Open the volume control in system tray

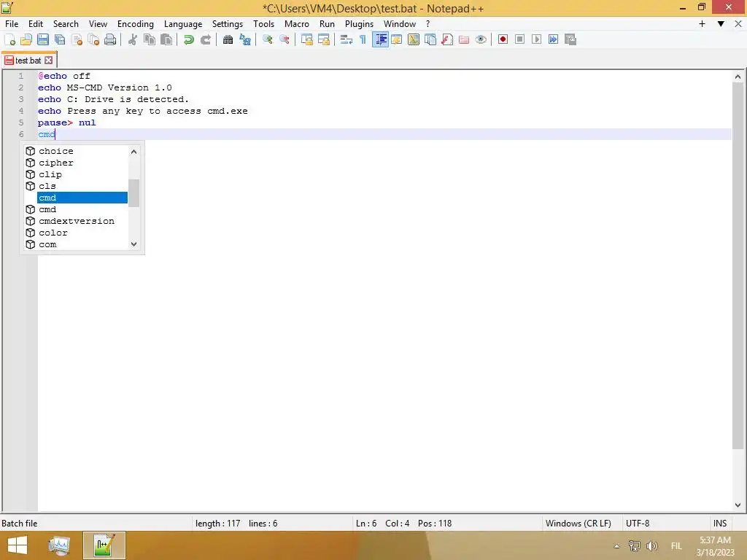(x=651, y=546)
